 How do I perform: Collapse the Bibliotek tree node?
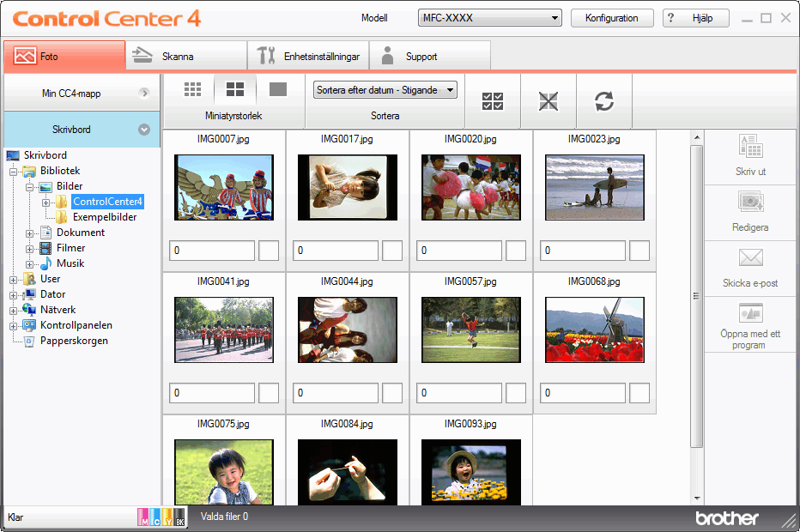pos(13,172)
